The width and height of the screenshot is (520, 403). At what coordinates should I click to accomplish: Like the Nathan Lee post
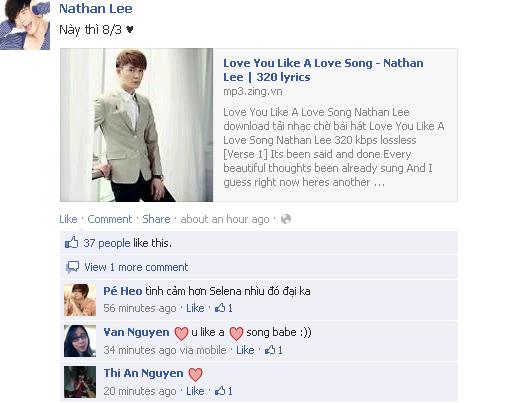pyautogui.click(x=68, y=219)
